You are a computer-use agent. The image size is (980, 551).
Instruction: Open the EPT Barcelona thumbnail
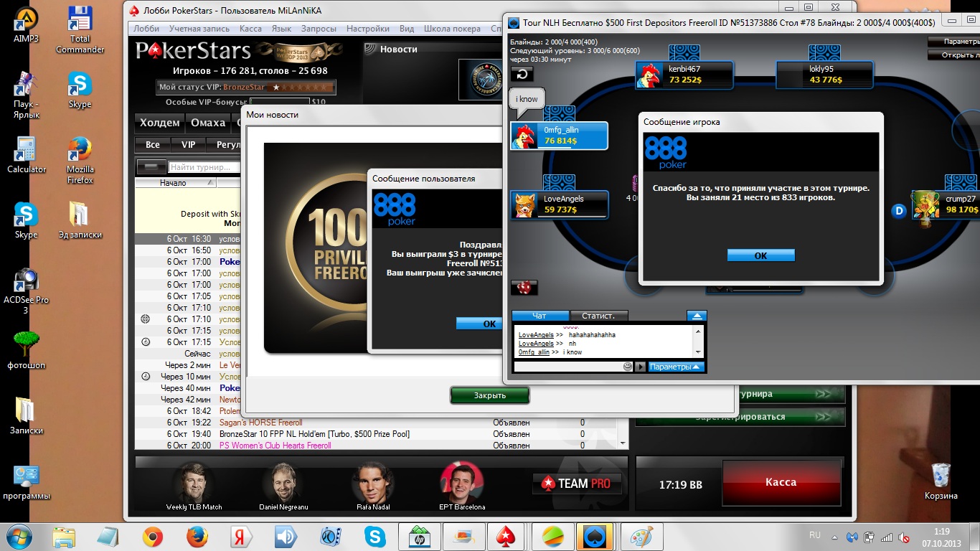[x=462, y=486]
